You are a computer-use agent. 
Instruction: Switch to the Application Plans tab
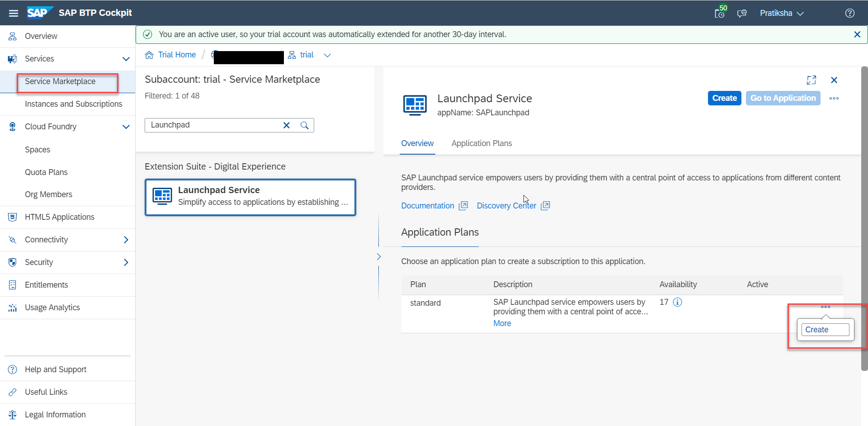pos(481,143)
